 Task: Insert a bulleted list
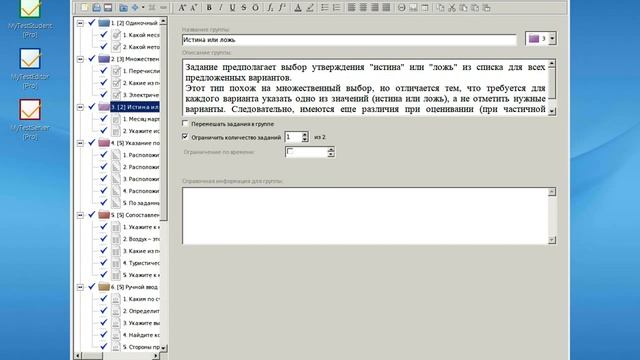pyautogui.click(x=324, y=8)
